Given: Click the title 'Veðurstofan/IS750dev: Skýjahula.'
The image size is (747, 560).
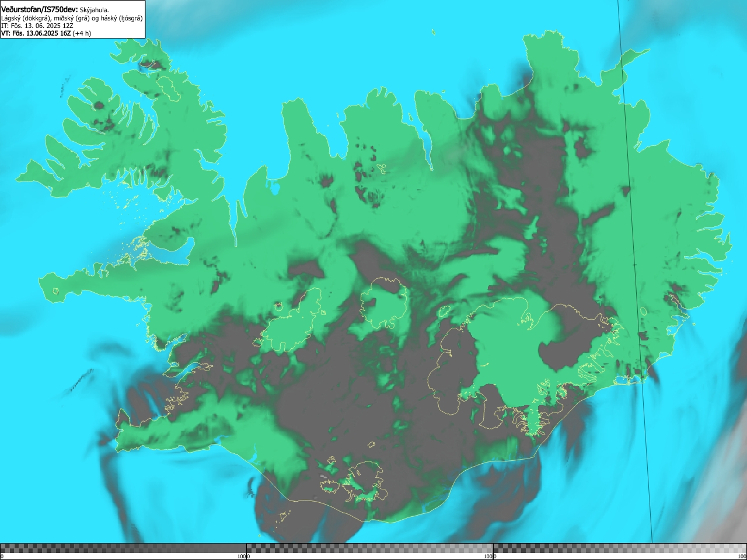Looking at the screenshot, I should point(55,10).
